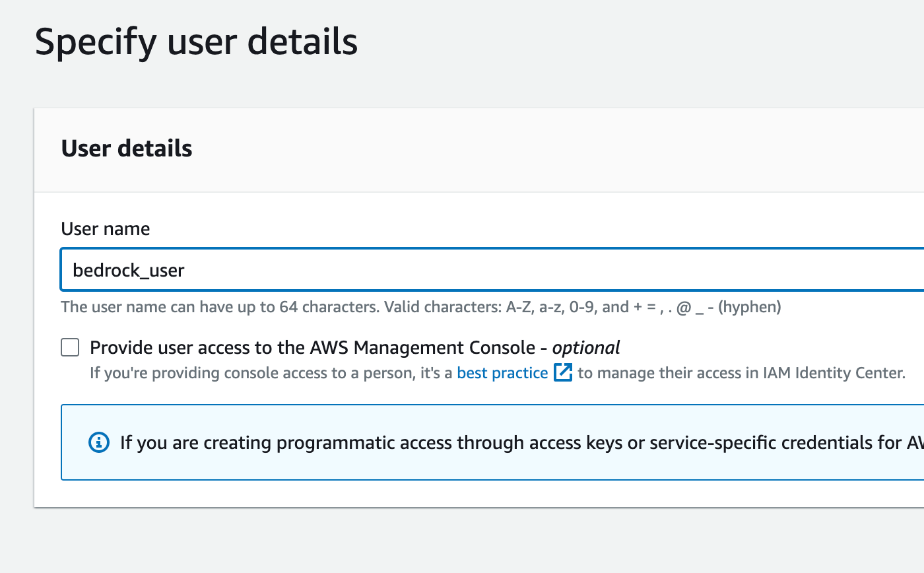Enable AWS Management Console access checkbox
This screenshot has width=924, height=573.
click(x=70, y=347)
